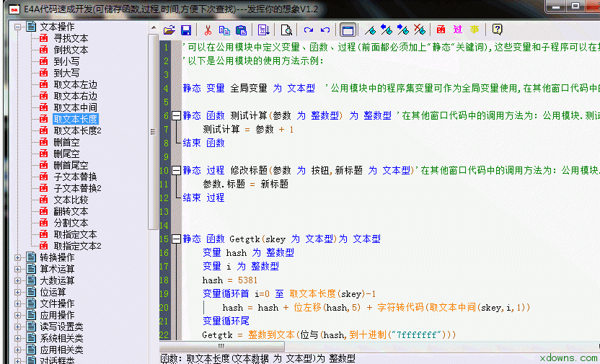600x364 pixels.
Task: Select 取文本中间 in the tree
Action: click(x=76, y=107)
